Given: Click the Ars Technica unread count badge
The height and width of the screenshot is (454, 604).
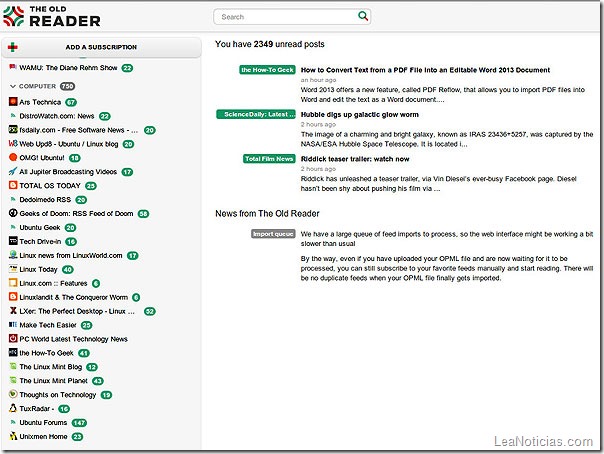Looking at the screenshot, I should pos(71,102).
